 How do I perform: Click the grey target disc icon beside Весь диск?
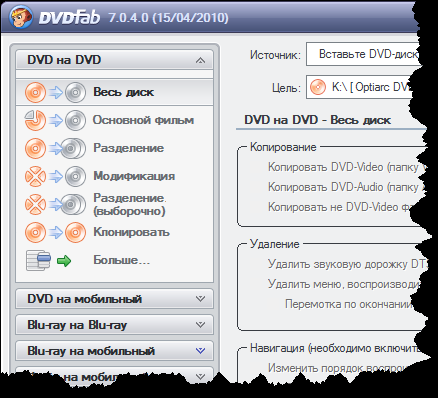pyautogui.click(x=75, y=92)
